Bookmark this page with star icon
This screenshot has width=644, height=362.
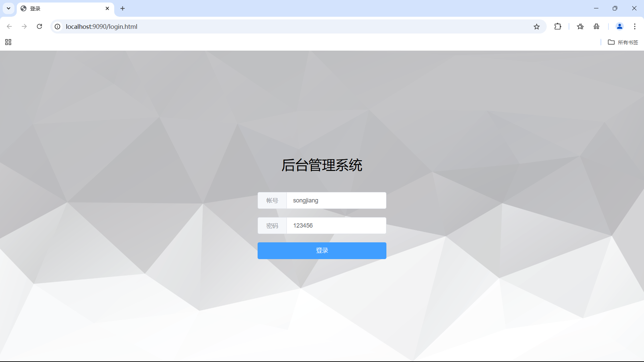pos(536,26)
